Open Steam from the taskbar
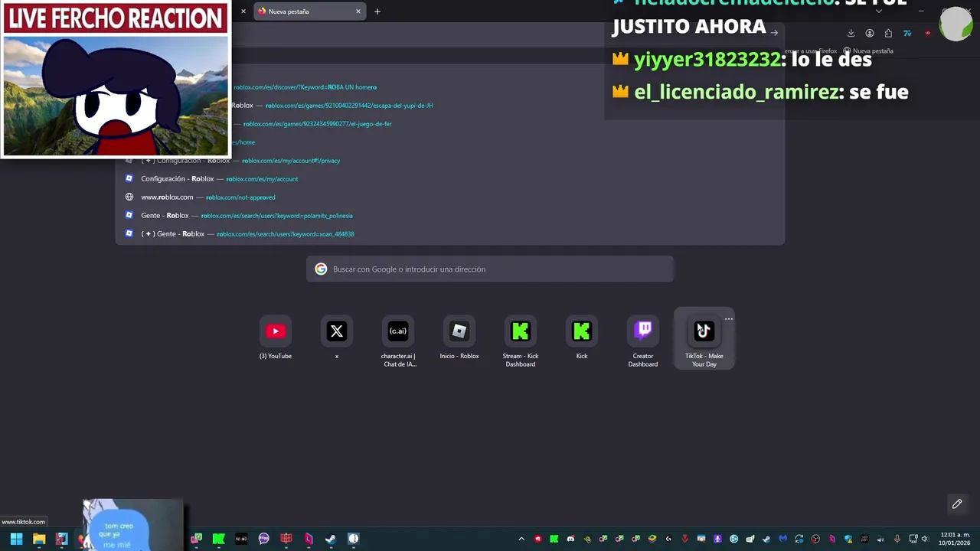The width and height of the screenshot is (980, 551). pyautogui.click(x=331, y=539)
